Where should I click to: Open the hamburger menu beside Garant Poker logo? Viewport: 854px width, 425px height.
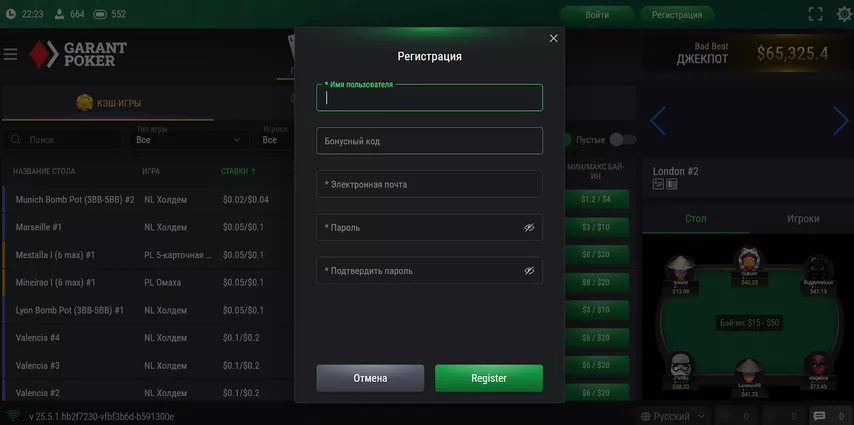pos(10,54)
